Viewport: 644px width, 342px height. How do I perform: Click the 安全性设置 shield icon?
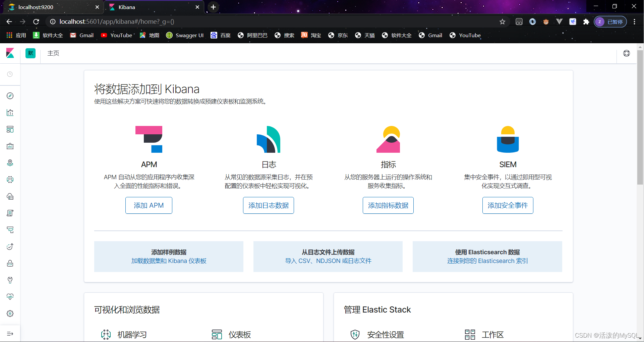tap(355, 334)
